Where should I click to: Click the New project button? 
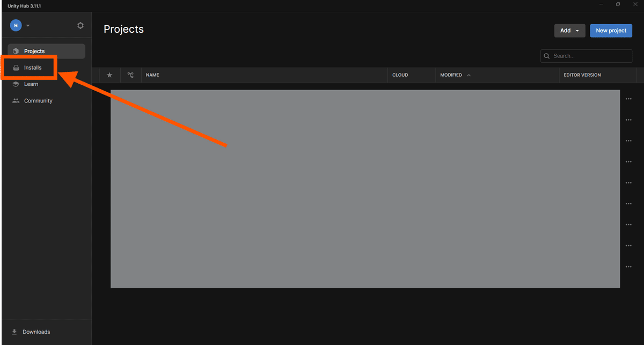click(x=611, y=31)
